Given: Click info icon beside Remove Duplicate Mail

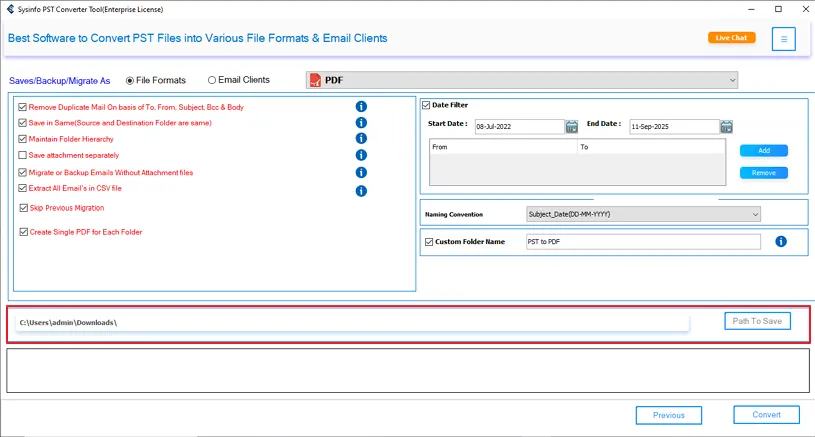Looking at the screenshot, I should coord(361,107).
